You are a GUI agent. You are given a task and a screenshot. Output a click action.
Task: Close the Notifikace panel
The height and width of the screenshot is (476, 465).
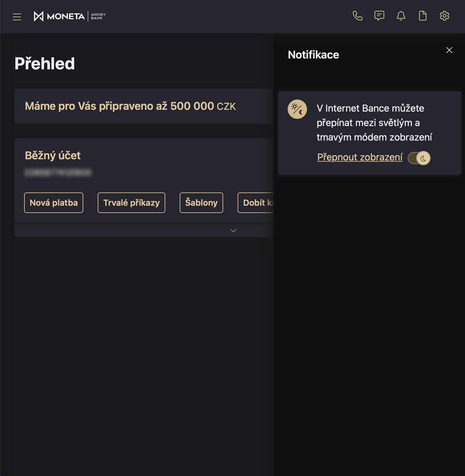pyautogui.click(x=449, y=50)
